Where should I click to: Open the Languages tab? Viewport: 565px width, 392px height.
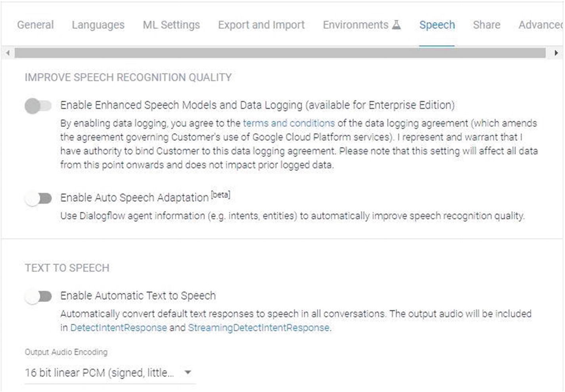coord(98,25)
